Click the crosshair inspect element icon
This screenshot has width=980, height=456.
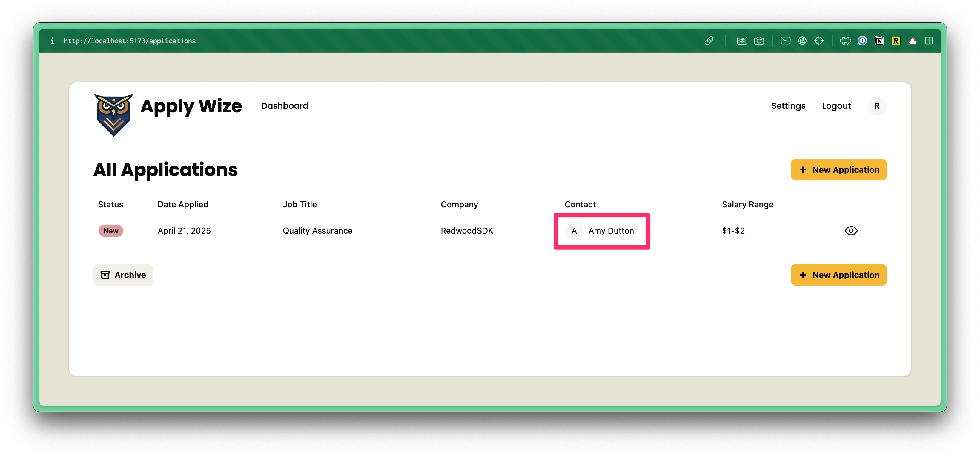819,41
